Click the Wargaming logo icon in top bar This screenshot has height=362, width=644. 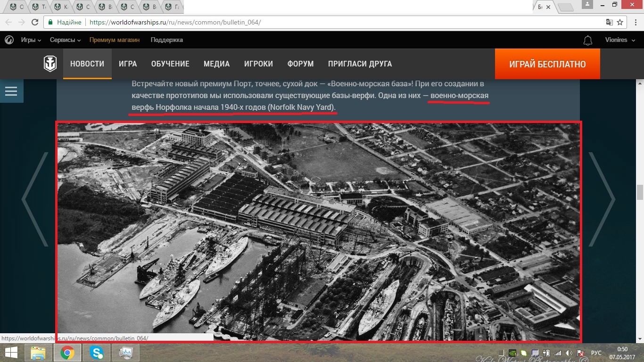tap(9, 40)
